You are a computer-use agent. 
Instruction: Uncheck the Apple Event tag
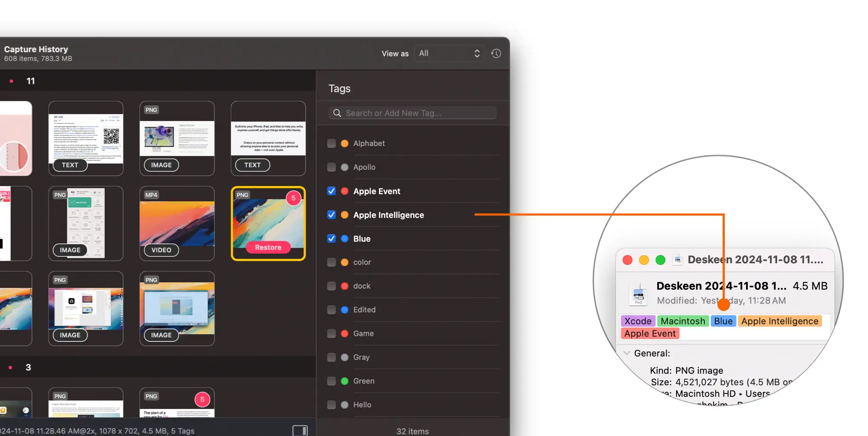pyautogui.click(x=332, y=191)
